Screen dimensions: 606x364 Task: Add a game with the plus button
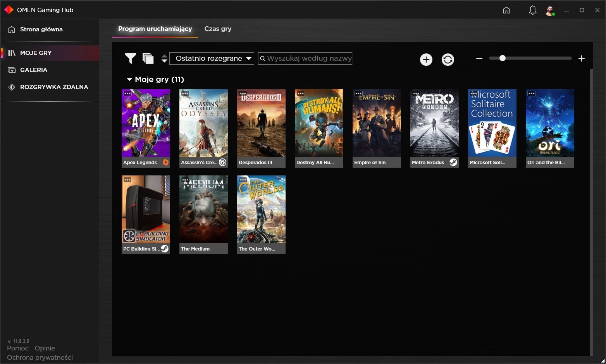pos(426,60)
